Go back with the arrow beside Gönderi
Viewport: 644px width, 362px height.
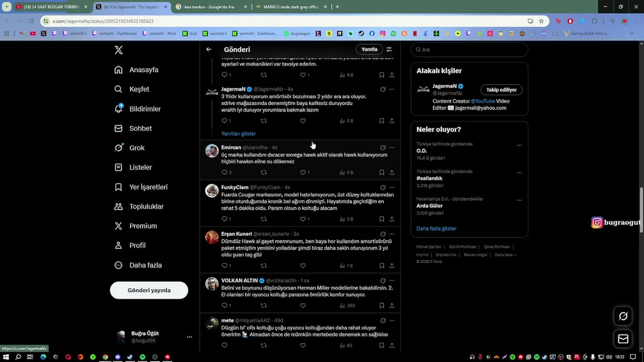point(209,49)
